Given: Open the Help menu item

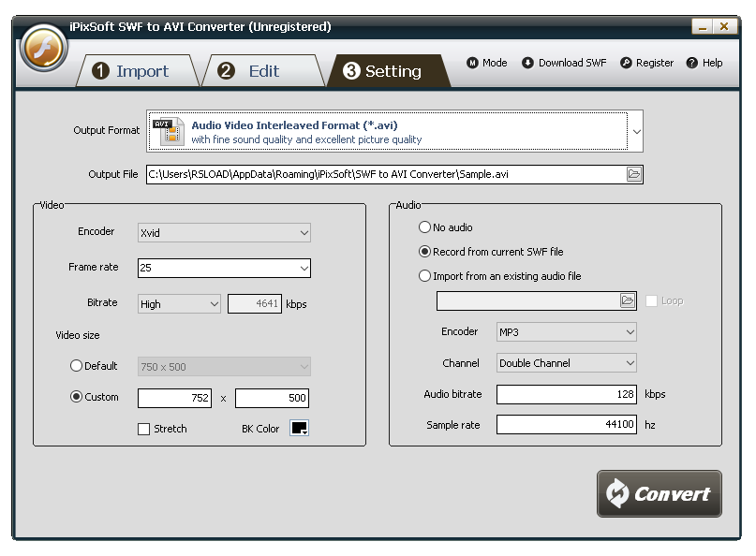Looking at the screenshot, I should tap(704, 63).
